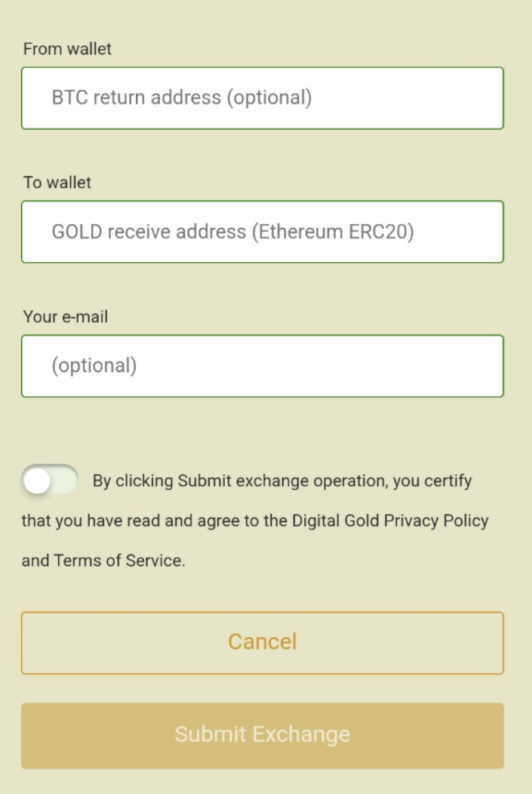Open the Terms of Service link
Viewport: 532px width, 794px height.
119,561
